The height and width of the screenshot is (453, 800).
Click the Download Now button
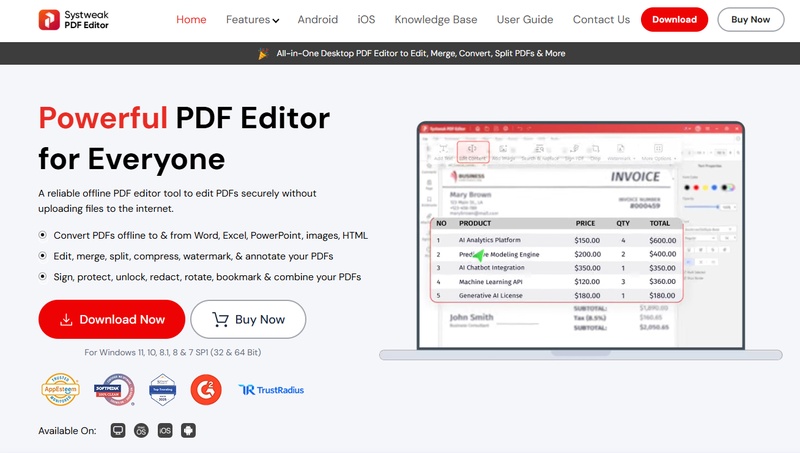[112, 319]
